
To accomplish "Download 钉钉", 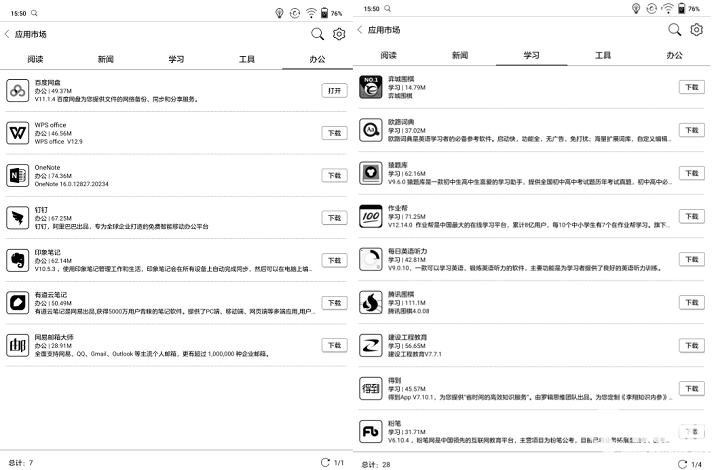I will (334, 218).
